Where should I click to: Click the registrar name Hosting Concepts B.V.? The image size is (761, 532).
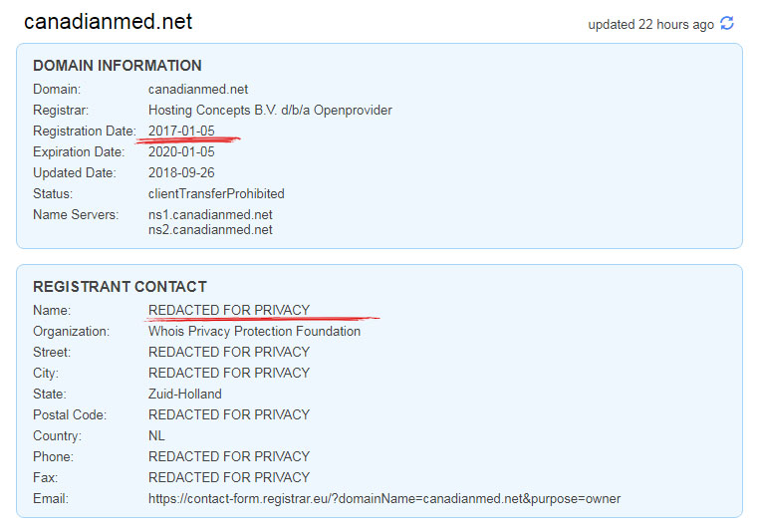click(270, 111)
